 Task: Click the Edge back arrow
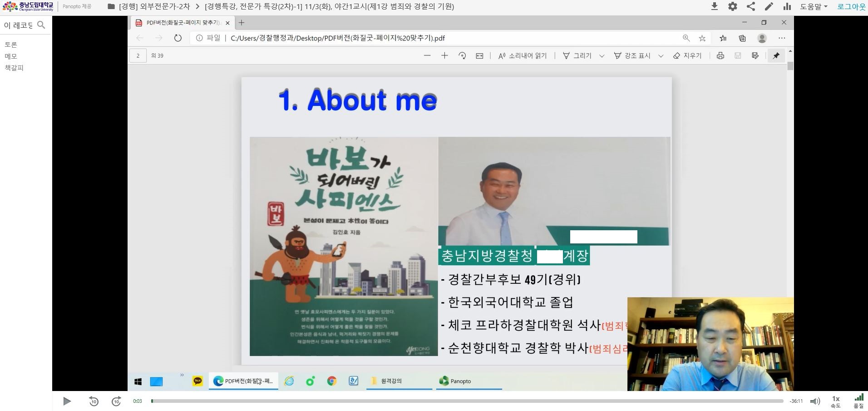tap(140, 38)
